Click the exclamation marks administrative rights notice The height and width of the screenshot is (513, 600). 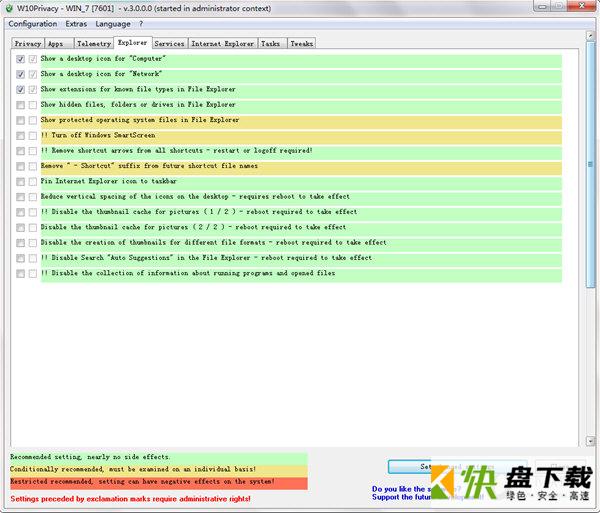[x=130, y=499]
